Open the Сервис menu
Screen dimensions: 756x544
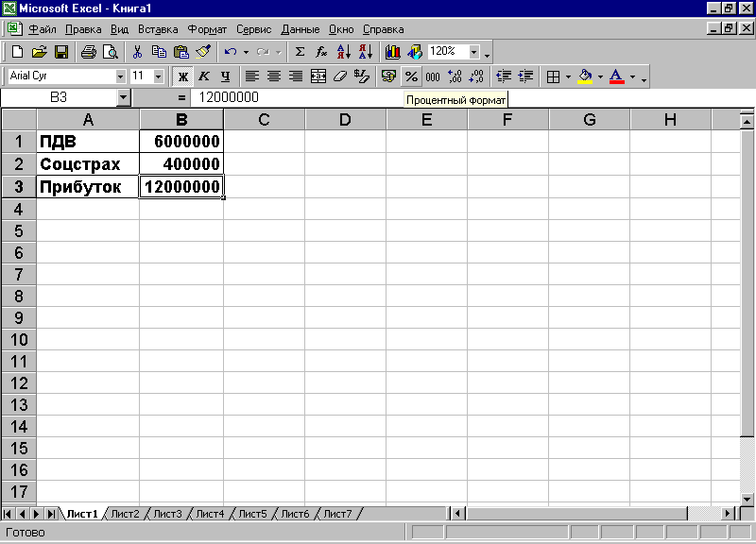[253, 29]
